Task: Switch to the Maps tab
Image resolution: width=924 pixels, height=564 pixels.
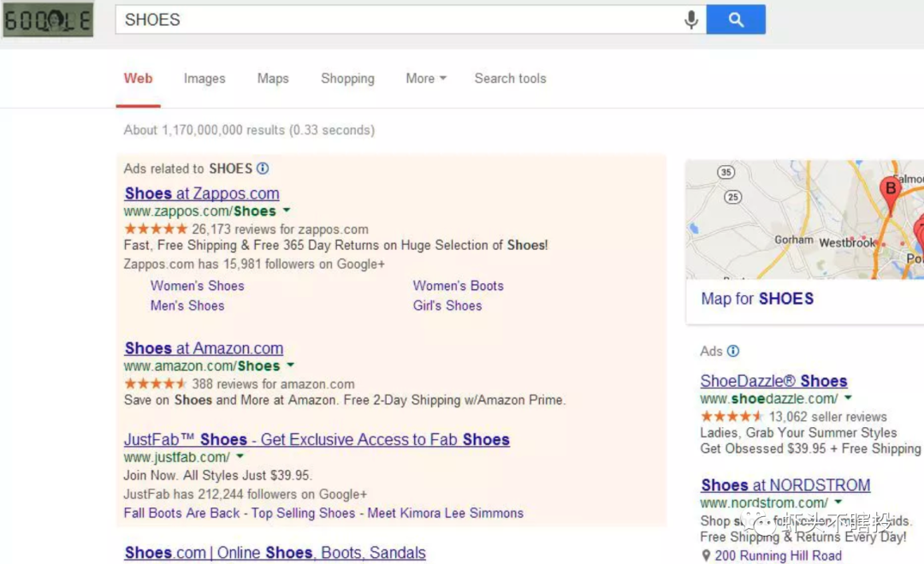Action: tap(273, 79)
